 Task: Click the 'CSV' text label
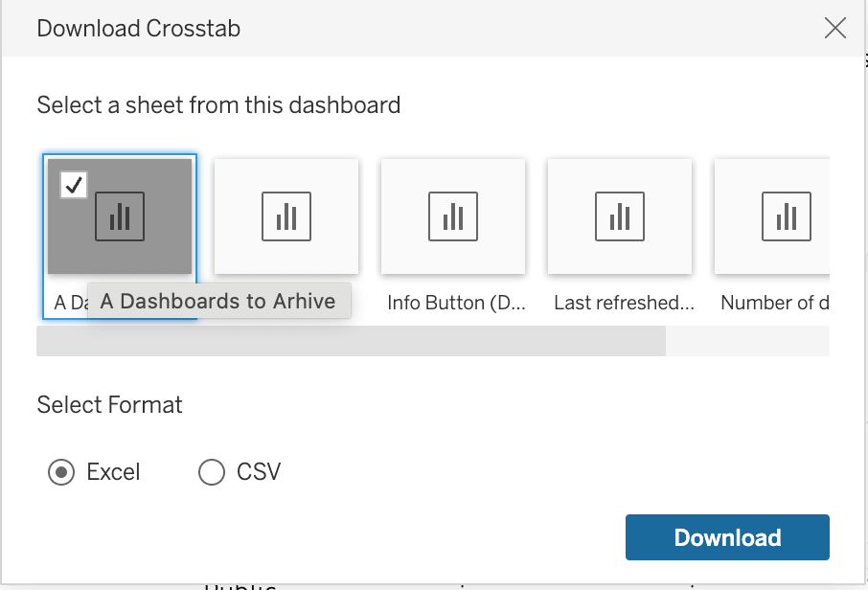tap(259, 472)
